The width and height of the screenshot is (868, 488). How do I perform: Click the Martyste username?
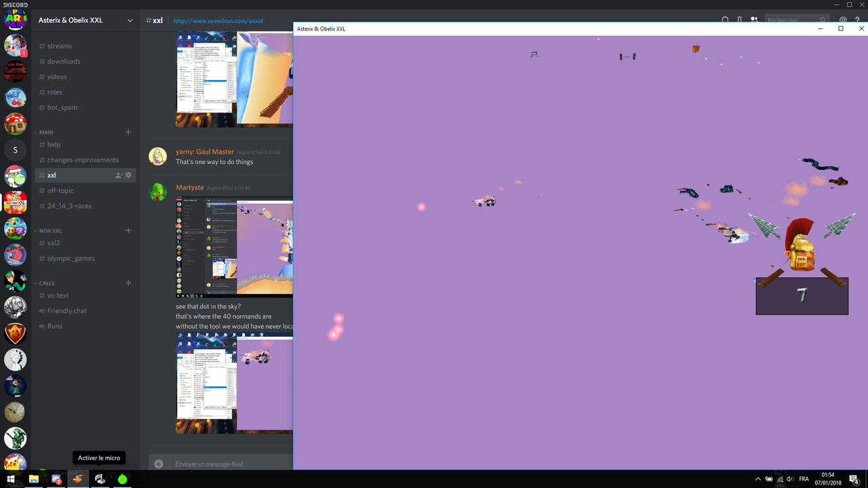point(190,188)
